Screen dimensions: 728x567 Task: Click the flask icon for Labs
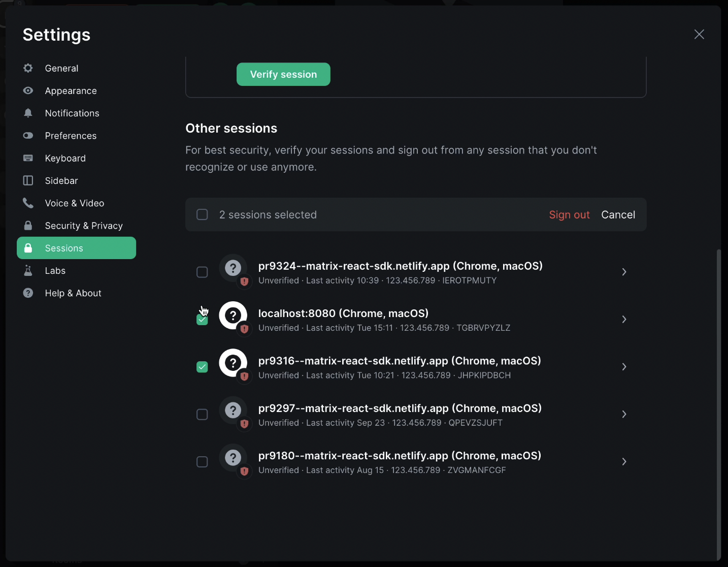pyautogui.click(x=28, y=271)
